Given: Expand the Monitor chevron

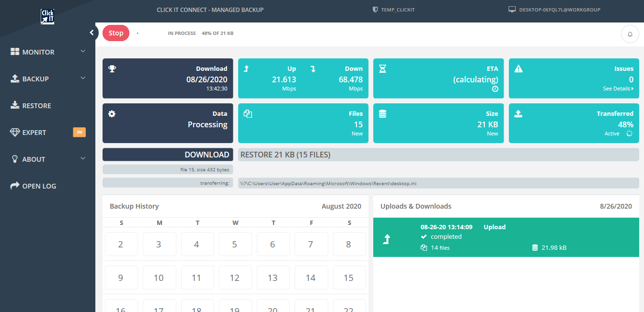Looking at the screenshot, I should click(83, 51).
